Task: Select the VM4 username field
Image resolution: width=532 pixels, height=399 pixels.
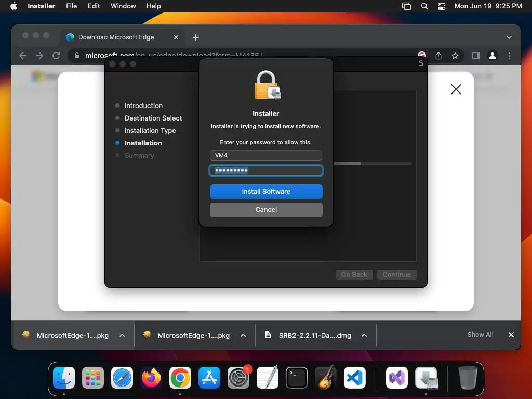Action: tap(266, 155)
